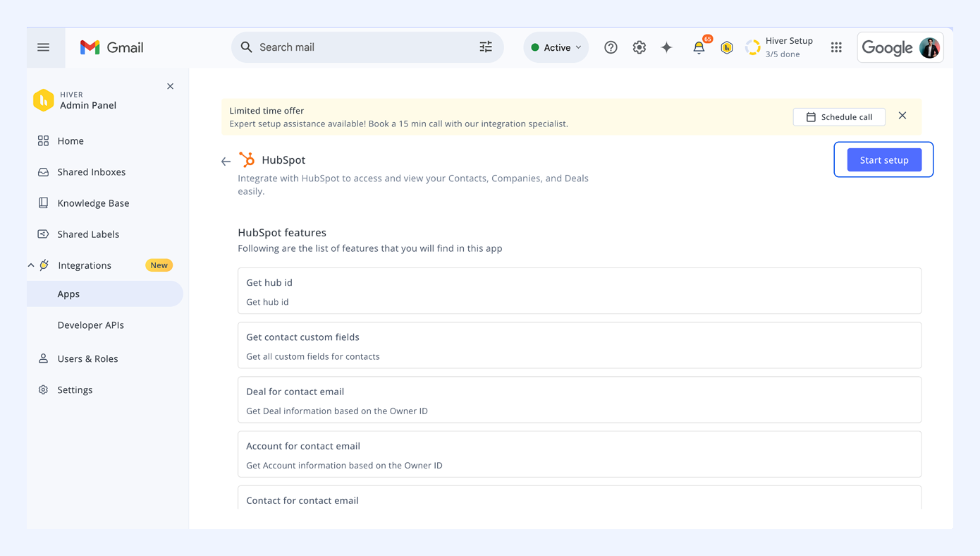Viewport: 980px width, 556px height.
Task: Open Settings in the Hiver sidebar
Action: (75, 389)
